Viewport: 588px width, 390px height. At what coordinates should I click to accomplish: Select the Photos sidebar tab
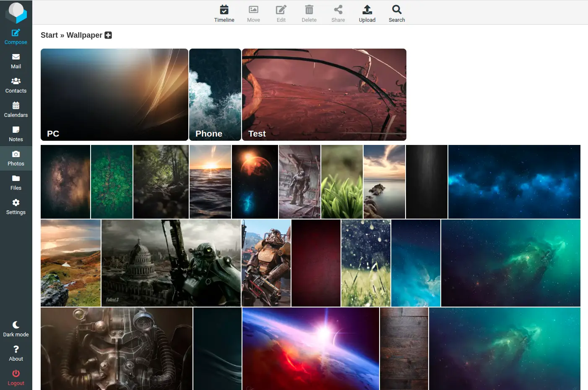(x=16, y=158)
